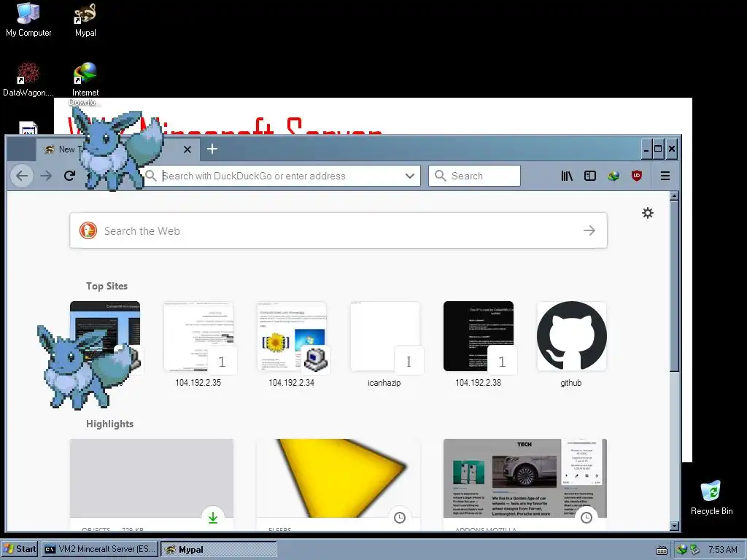Screen dimensions: 747x560
Task: Switch to VM2 Minecraft Server taskbar window
Action: click(x=99, y=549)
